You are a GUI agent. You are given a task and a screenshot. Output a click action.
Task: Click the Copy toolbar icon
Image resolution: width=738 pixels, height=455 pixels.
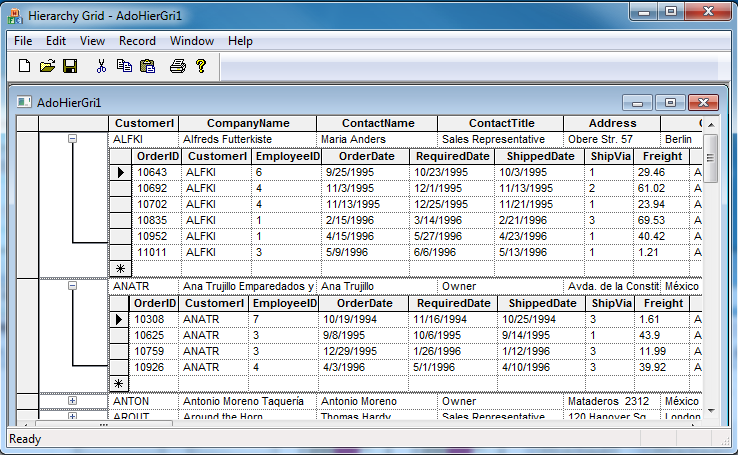click(124, 67)
